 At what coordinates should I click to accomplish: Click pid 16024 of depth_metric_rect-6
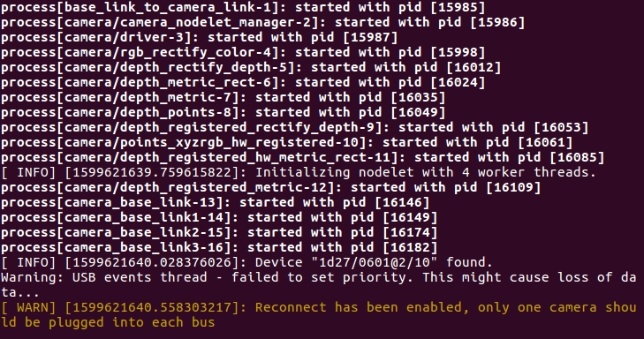coord(458,82)
